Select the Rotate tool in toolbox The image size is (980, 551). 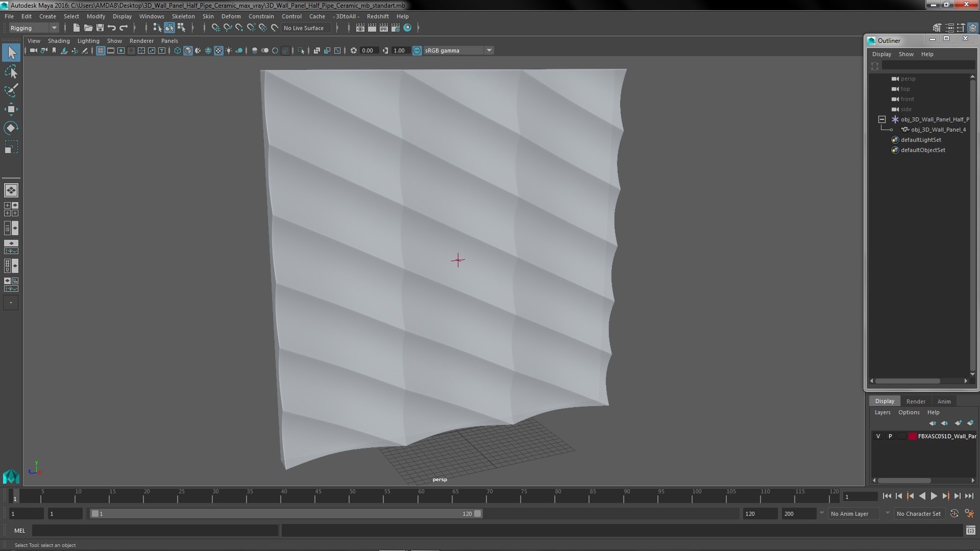click(11, 128)
